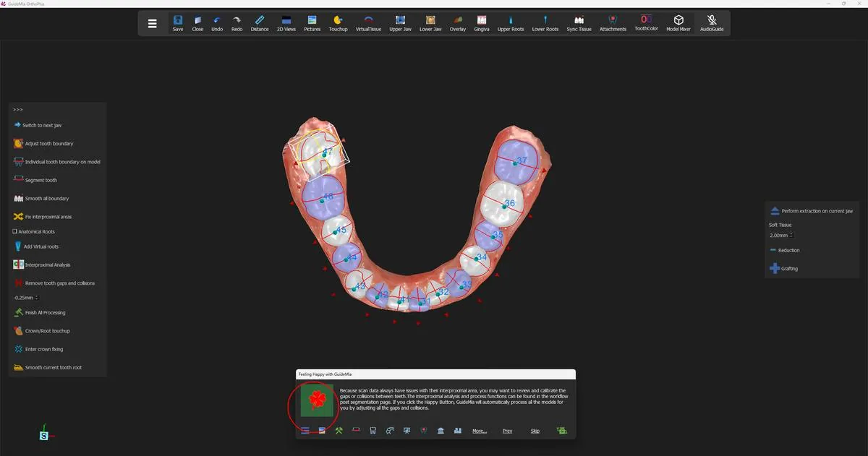Open Interproximal Analysis
The height and width of the screenshot is (456, 868).
(x=42, y=265)
